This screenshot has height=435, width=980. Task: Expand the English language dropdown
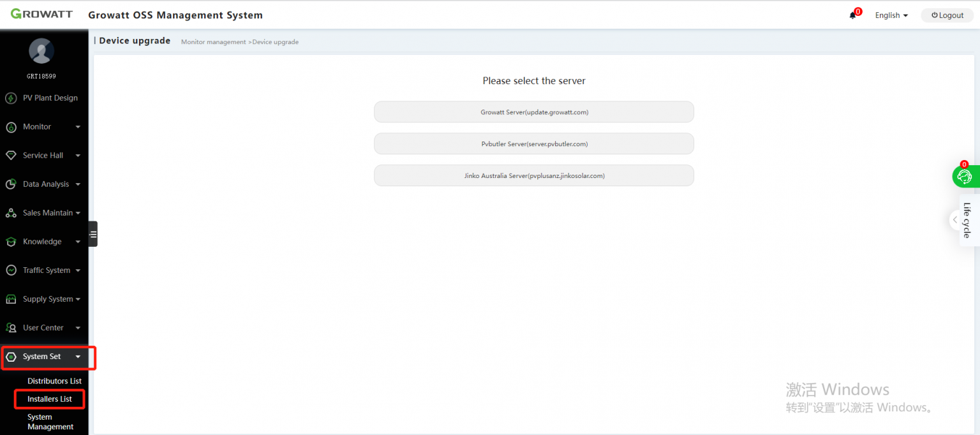click(x=891, y=15)
